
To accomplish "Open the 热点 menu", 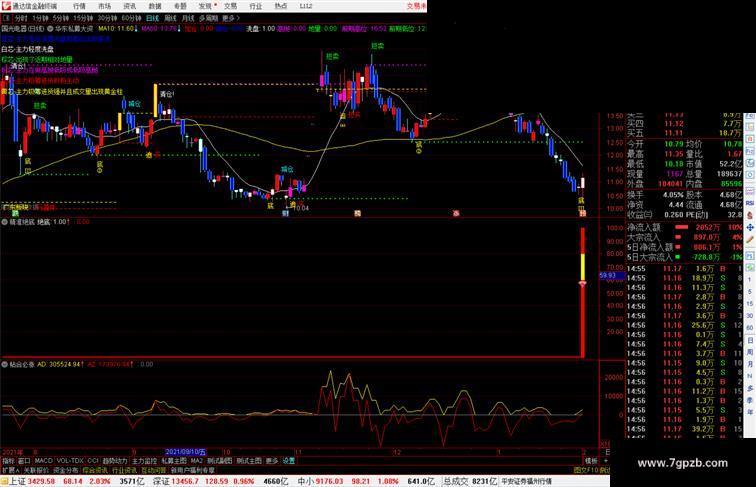I will tap(281, 6).
